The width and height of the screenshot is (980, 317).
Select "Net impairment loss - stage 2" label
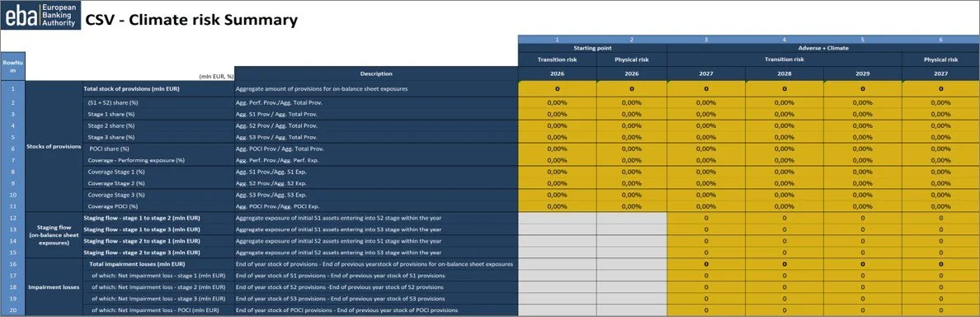click(x=158, y=287)
